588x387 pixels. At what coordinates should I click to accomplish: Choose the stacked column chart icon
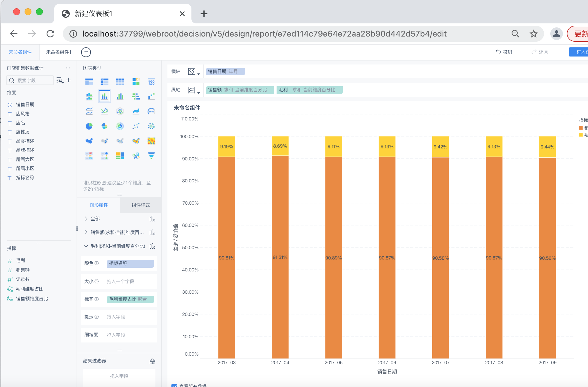point(105,96)
